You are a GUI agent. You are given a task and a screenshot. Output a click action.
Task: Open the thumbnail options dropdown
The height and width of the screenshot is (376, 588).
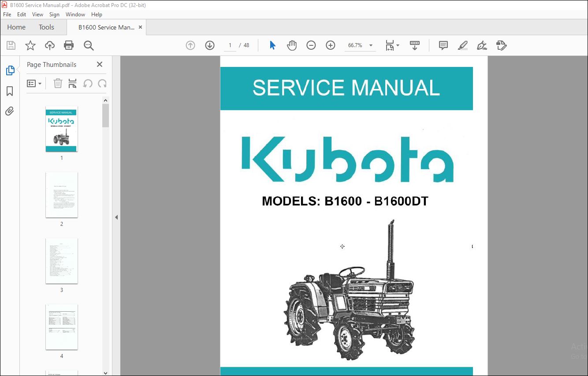34,83
